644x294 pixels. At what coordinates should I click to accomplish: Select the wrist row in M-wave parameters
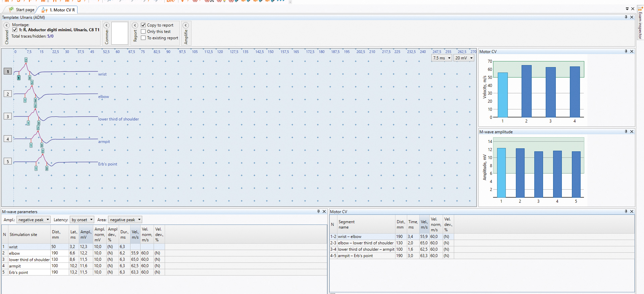coord(83,247)
